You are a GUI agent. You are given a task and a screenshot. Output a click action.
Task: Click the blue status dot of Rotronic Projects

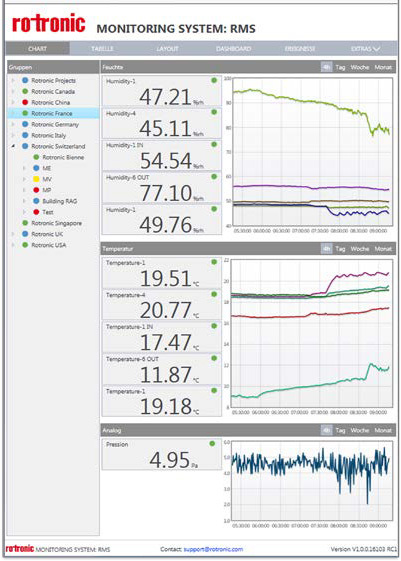pyautogui.click(x=25, y=81)
